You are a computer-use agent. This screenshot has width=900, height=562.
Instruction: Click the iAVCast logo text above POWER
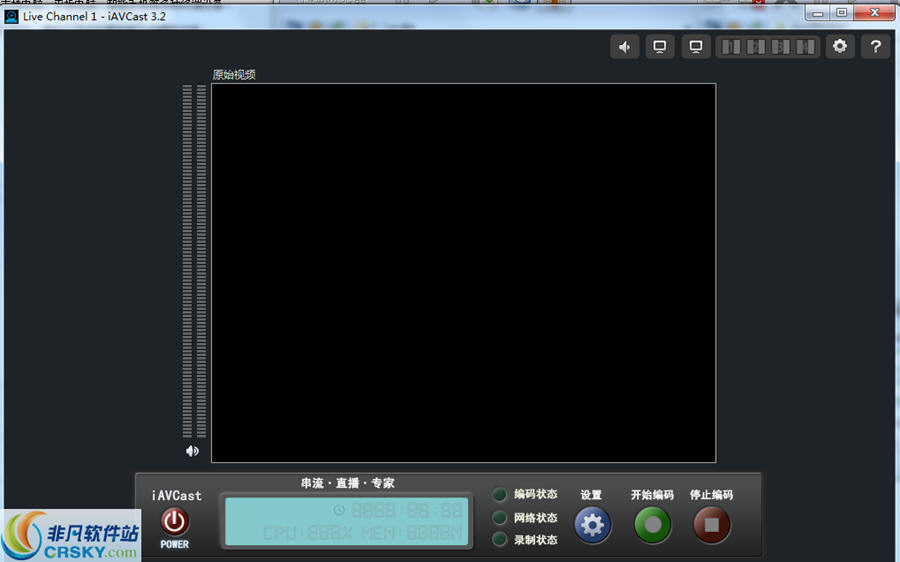click(177, 496)
